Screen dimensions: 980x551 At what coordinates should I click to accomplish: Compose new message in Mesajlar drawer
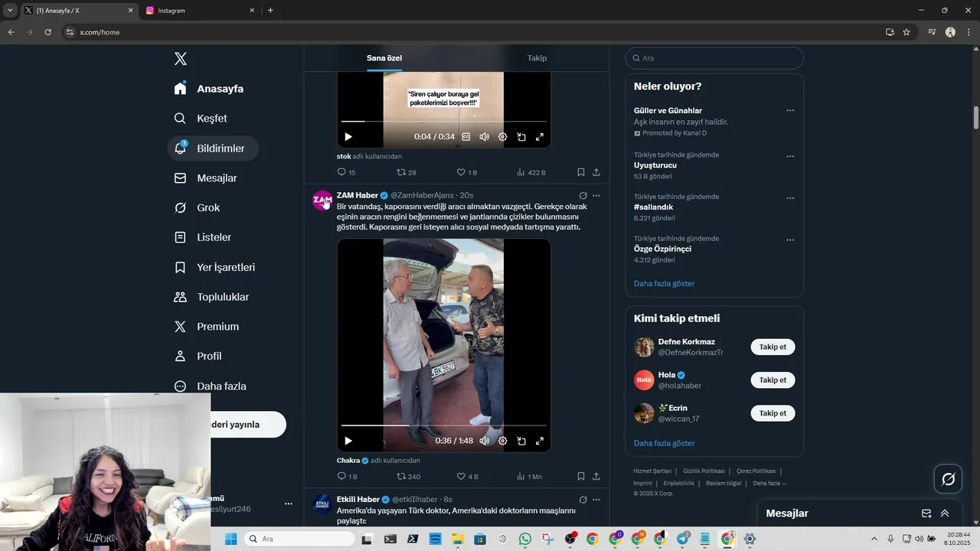926,514
